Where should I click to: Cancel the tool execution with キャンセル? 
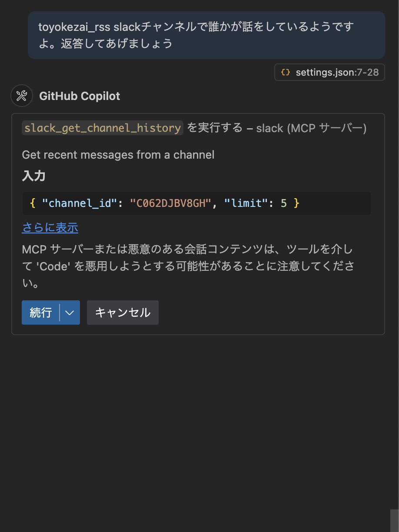coord(123,312)
